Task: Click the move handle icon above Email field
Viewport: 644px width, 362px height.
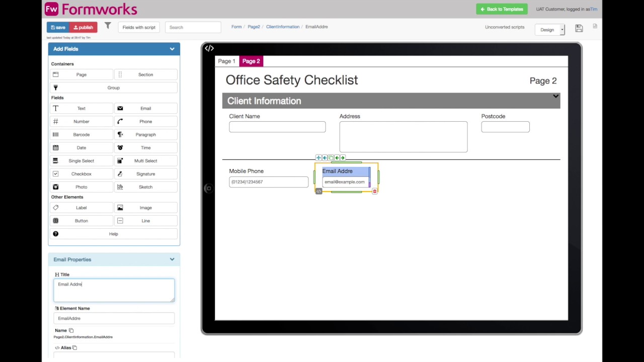Action: 318,158
